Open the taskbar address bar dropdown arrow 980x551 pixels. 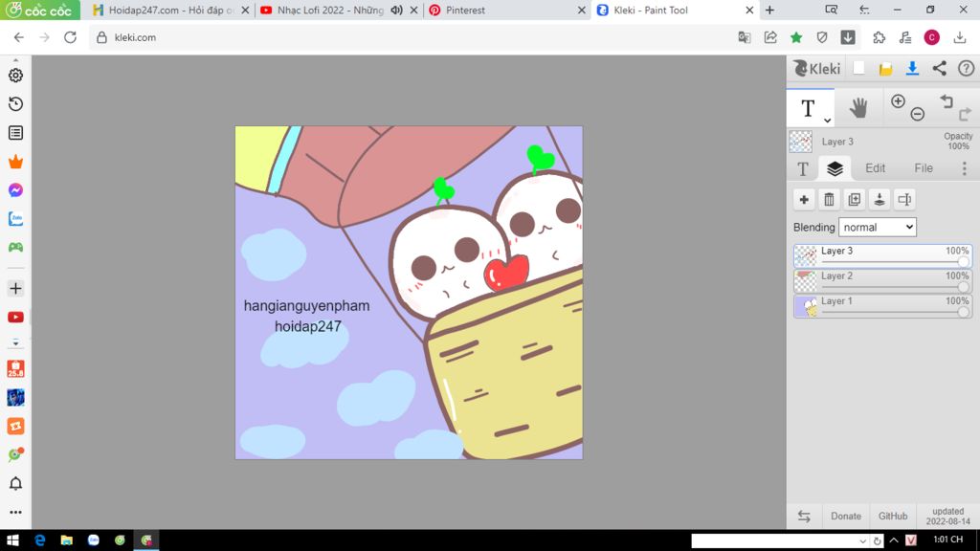[862, 541]
